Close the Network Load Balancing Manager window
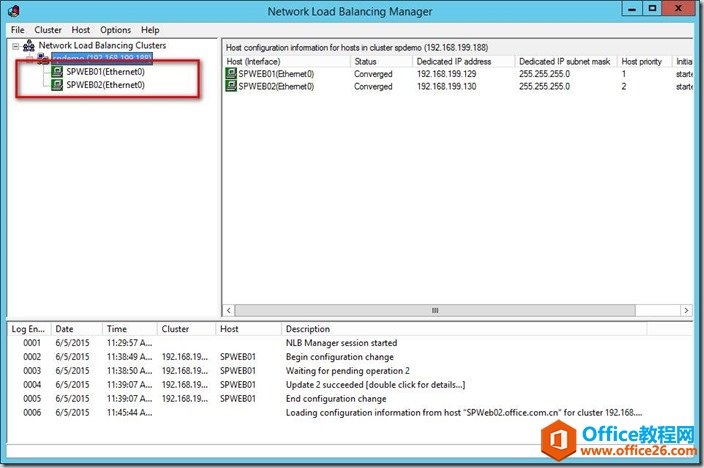This screenshot has height=468, width=704. pyautogui.click(x=679, y=9)
